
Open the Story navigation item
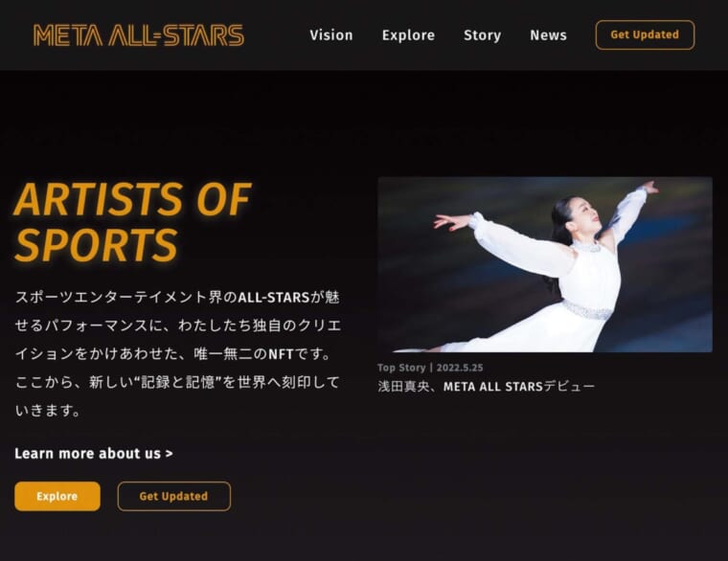483,35
